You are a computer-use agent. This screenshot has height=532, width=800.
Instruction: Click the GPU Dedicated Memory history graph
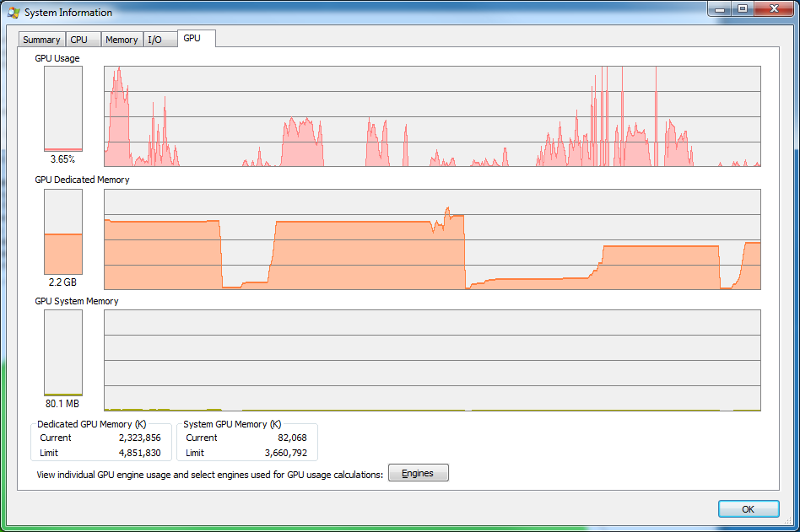pyautogui.click(x=431, y=239)
